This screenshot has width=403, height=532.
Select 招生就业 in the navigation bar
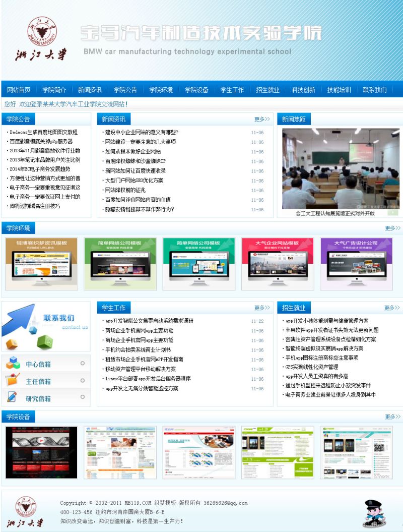click(x=268, y=90)
